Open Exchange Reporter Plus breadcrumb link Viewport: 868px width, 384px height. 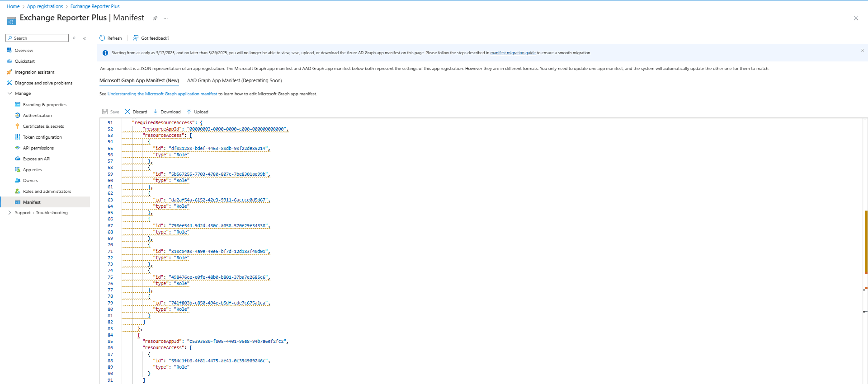pos(95,6)
